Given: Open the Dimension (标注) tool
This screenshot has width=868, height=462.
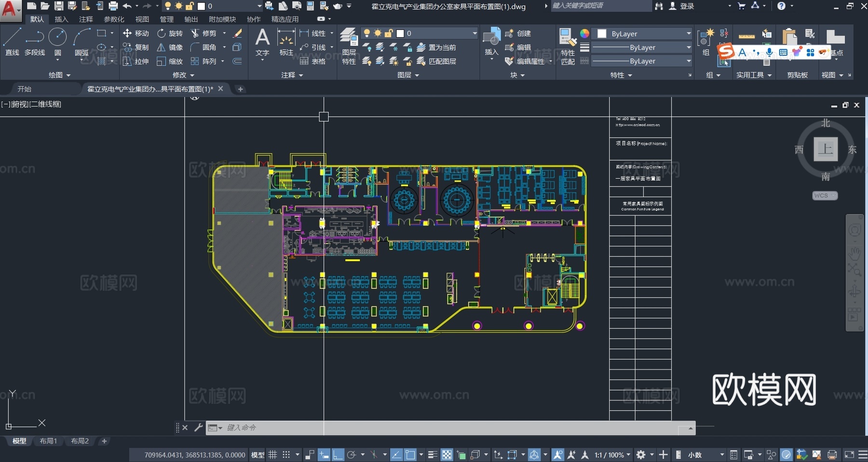Looking at the screenshot, I should point(286,42).
